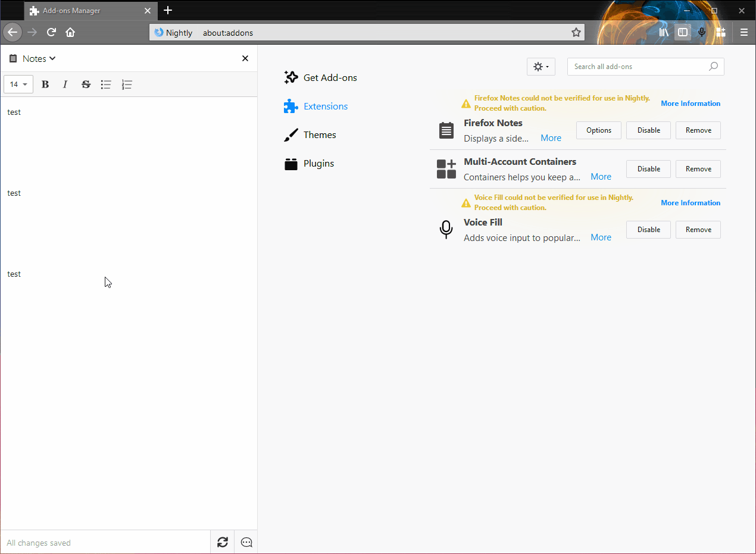Sync notes with the refresh icon
This screenshot has width=756, height=554.
(x=223, y=542)
